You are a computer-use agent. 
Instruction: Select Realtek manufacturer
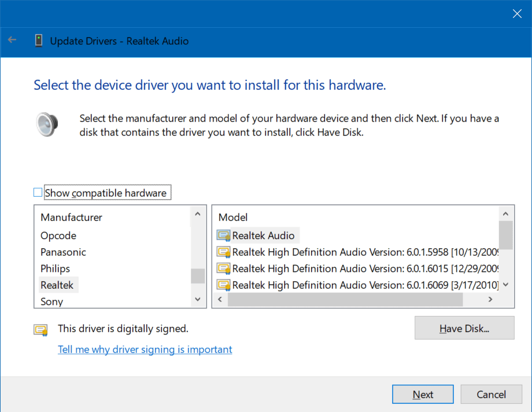click(x=57, y=285)
